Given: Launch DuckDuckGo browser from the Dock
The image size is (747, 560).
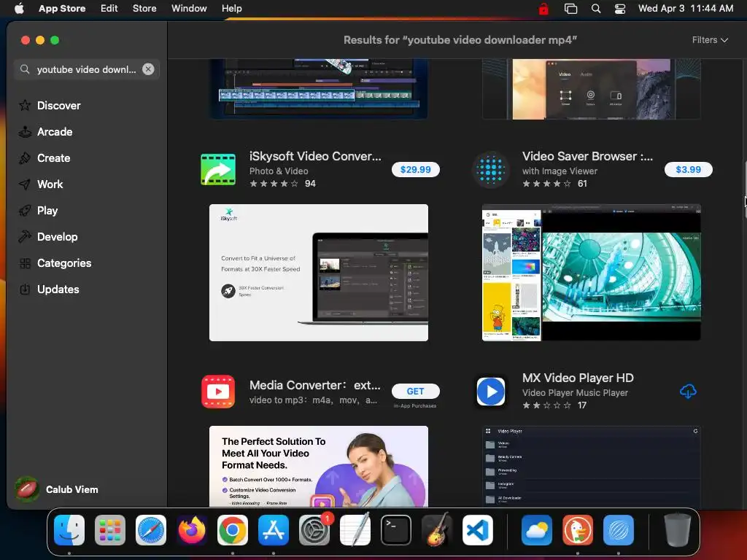Looking at the screenshot, I should (x=578, y=530).
